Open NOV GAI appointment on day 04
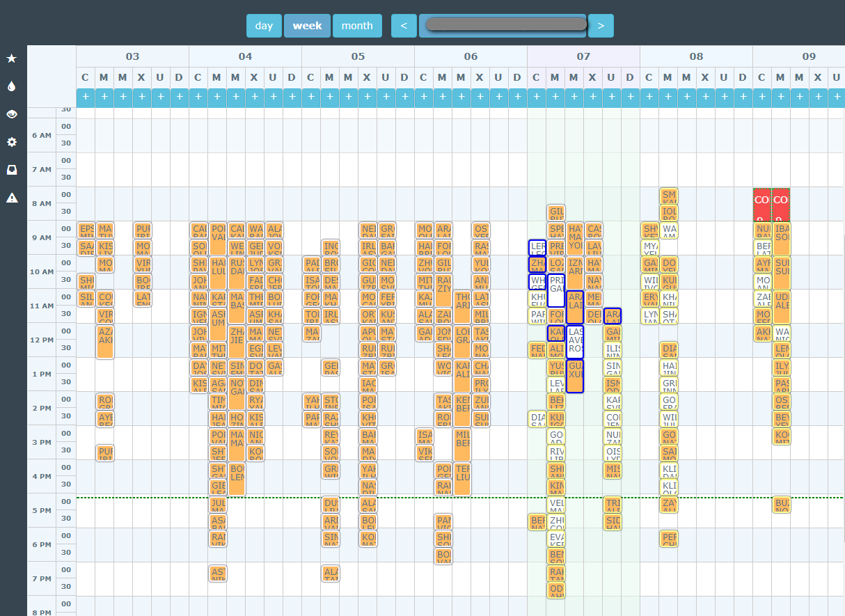 237,393
